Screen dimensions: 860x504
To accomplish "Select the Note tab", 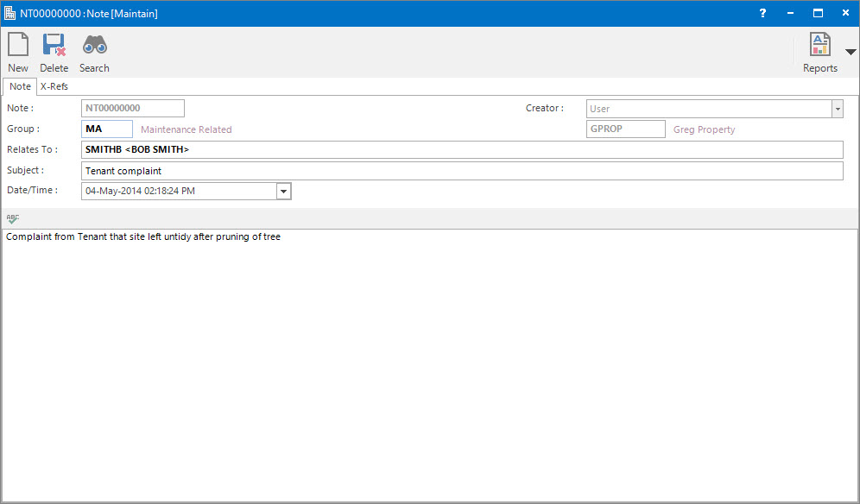I will (x=20, y=86).
